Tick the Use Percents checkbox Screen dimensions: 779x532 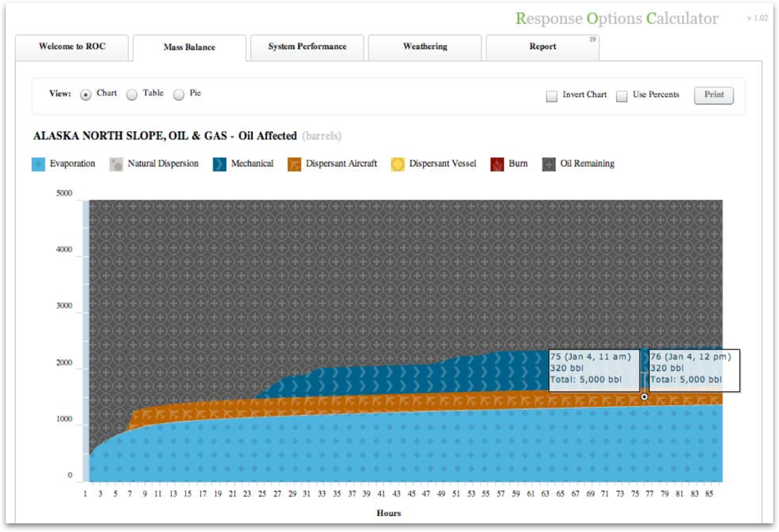(x=622, y=96)
